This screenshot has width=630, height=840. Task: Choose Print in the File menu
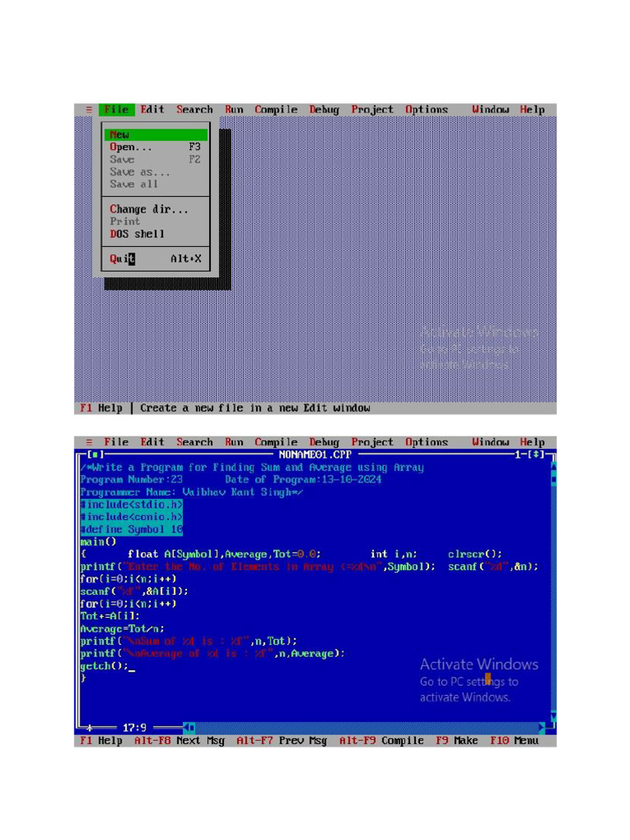coord(156,221)
